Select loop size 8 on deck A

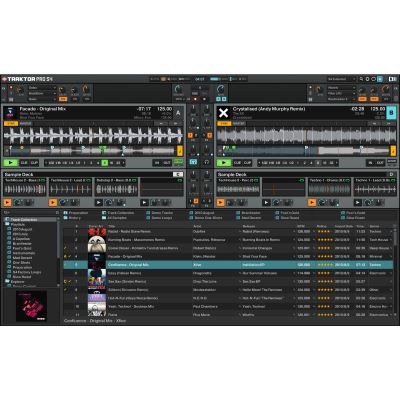click(x=105, y=163)
